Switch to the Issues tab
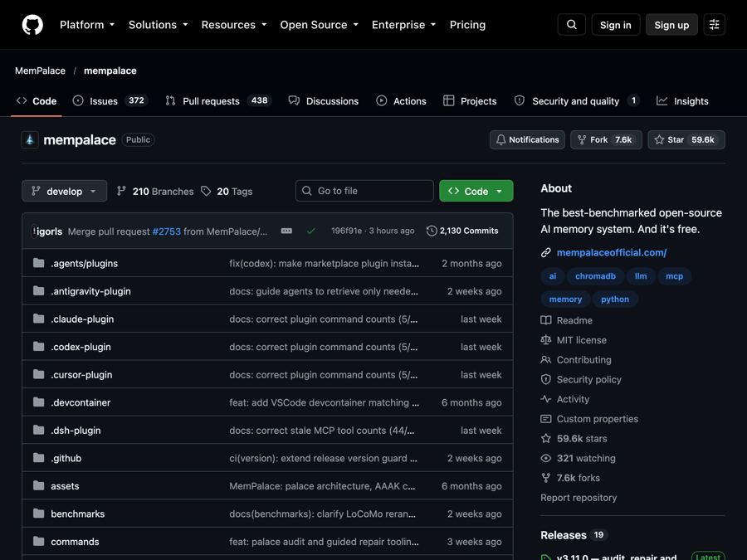 pos(110,101)
